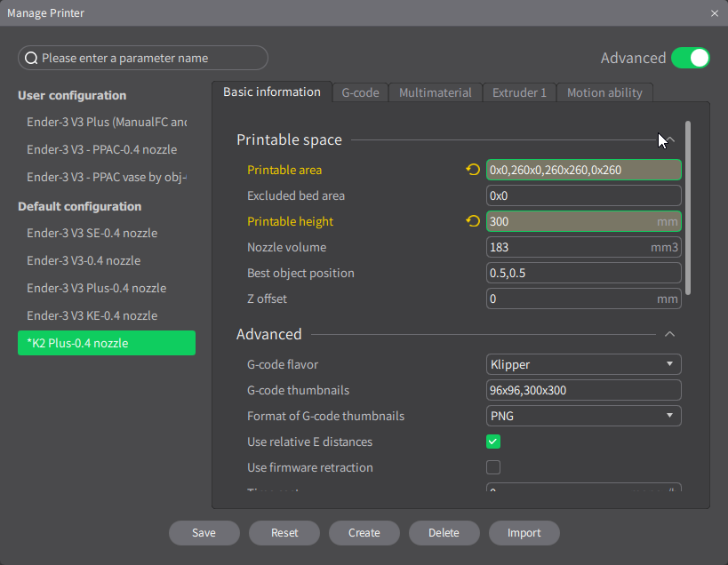The height and width of the screenshot is (565, 728).
Task: Click the Printable area input field
Action: [584, 170]
